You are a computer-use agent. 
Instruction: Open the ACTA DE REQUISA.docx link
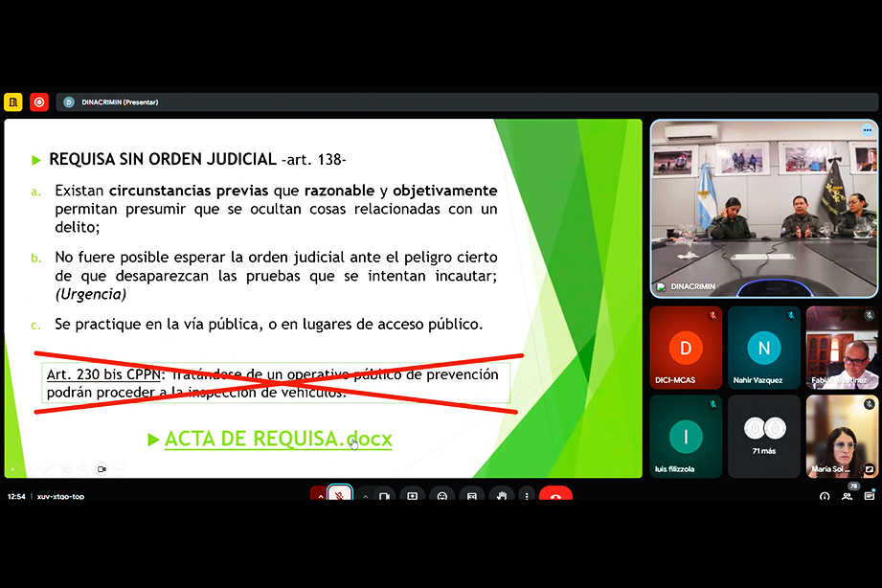(x=278, y=439)
